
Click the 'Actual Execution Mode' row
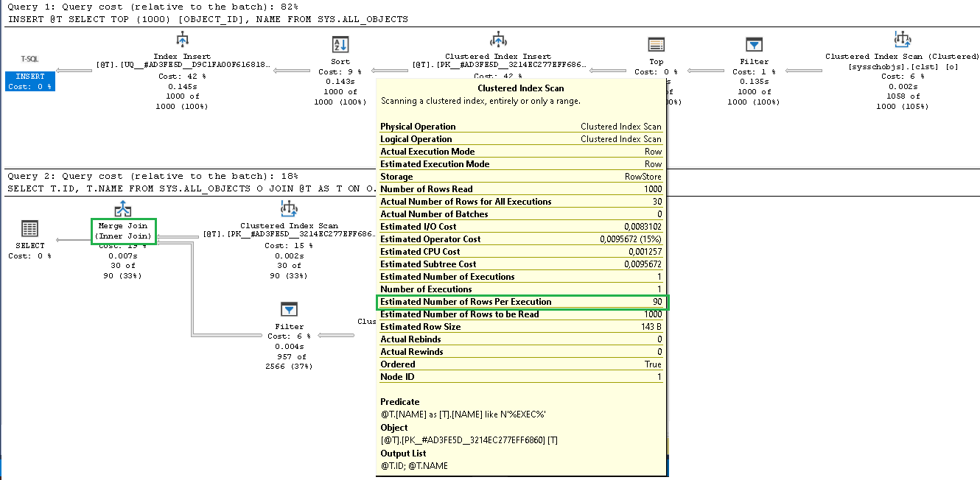(x=521, y=152)
